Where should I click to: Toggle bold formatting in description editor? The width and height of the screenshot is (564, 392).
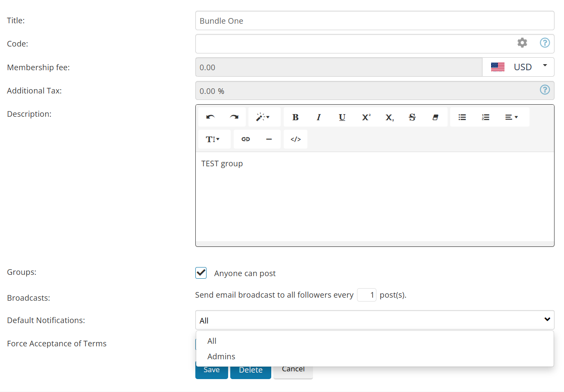[x=295, y=117]
